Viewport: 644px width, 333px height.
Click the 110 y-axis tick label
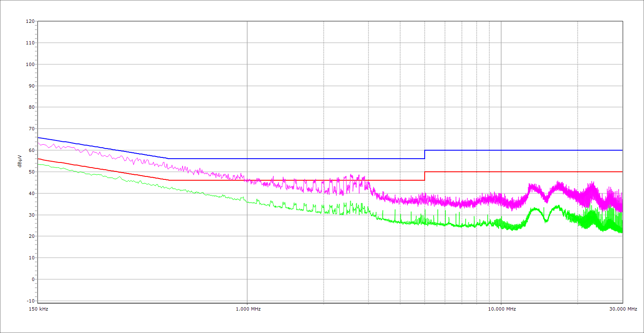click(x=30, y=43)
